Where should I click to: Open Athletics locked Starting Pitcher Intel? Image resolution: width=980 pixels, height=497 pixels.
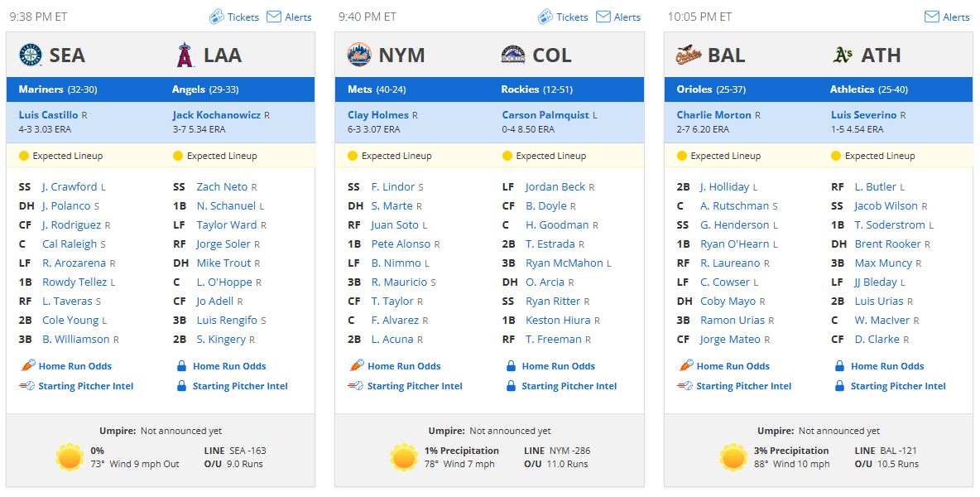(x=898, y=386)
